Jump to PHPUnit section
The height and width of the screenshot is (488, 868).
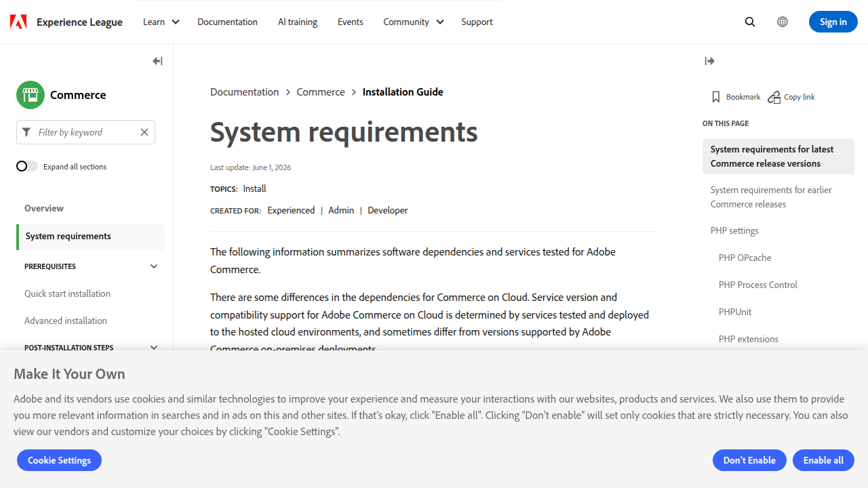(x=735, y=312)
